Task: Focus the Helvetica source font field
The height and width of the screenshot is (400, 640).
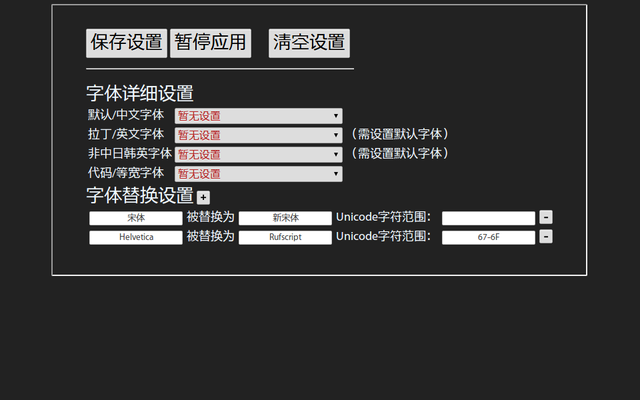Action: [136, 238]
